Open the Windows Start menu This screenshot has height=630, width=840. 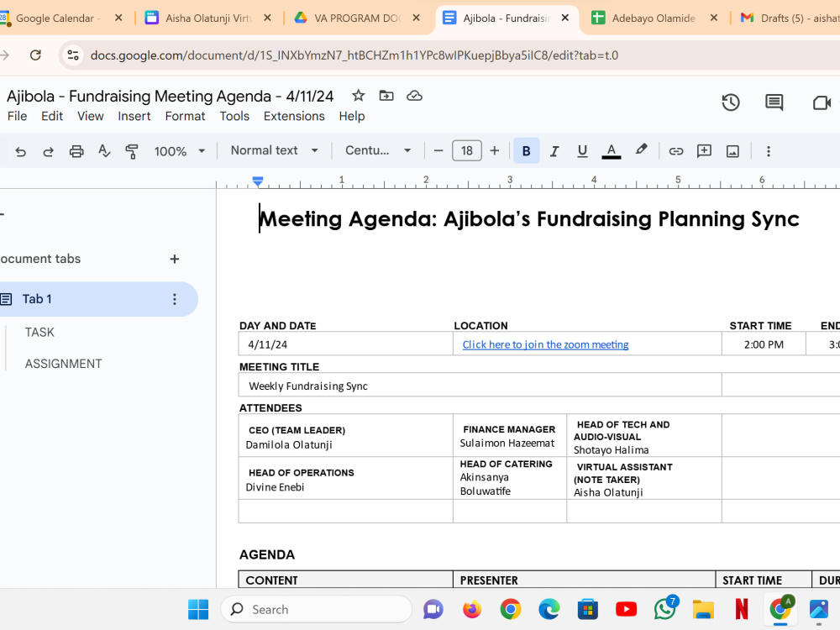tap(198, 609)
